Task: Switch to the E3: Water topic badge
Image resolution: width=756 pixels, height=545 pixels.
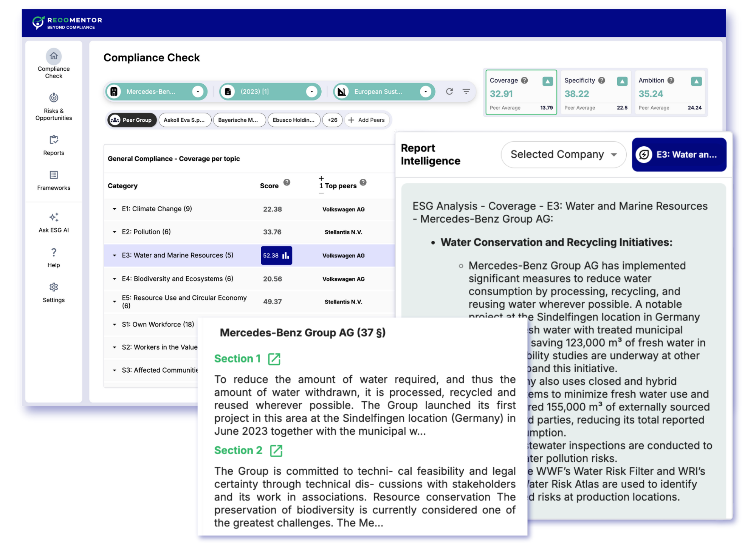Action: point(679,155)
